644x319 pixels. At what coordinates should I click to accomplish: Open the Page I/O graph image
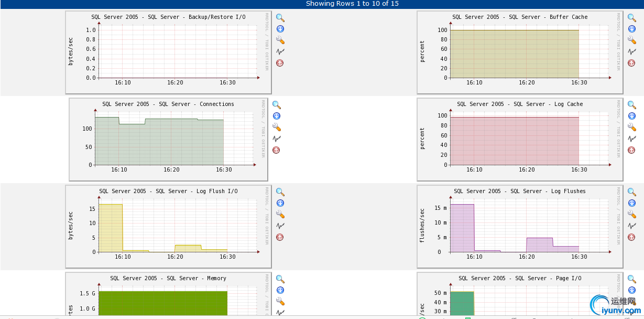click(520, 294)
